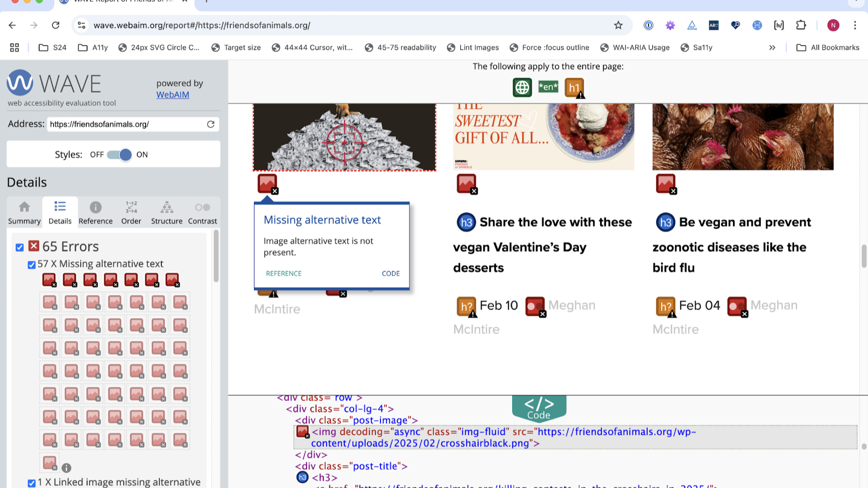Image resolution: width=868 pixels, height=488 pixels.
Task: Uncheck '1 X Linked image missing alternative' checkbox
Action: pos(32,482)
